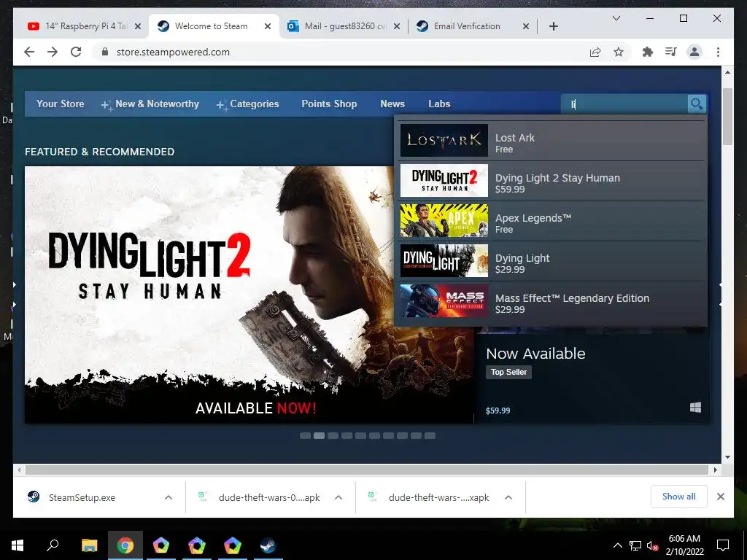Go to the Points Shop
This screenshot has height=560, width=747.
(x=329, y=104)
